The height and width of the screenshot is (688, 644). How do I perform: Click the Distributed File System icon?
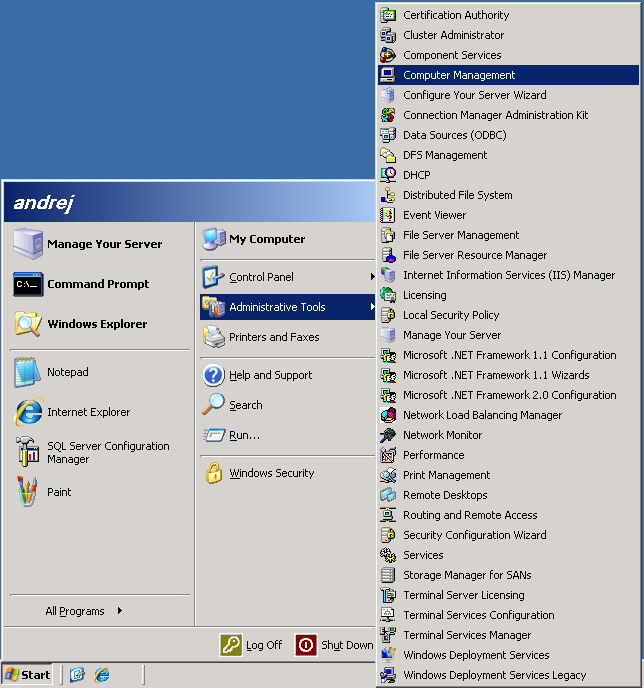click(388, 195)
